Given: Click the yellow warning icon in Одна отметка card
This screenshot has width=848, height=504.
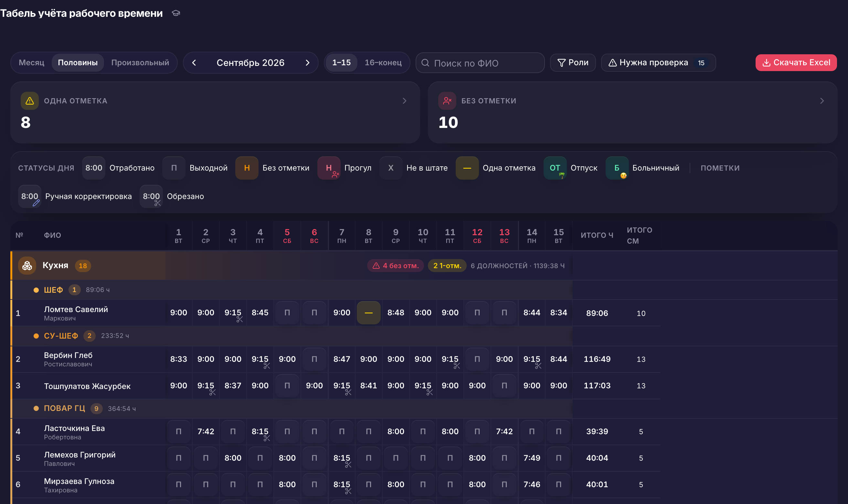Looking at the screenshot, I should pyautogui.click(x=29, y=101).
